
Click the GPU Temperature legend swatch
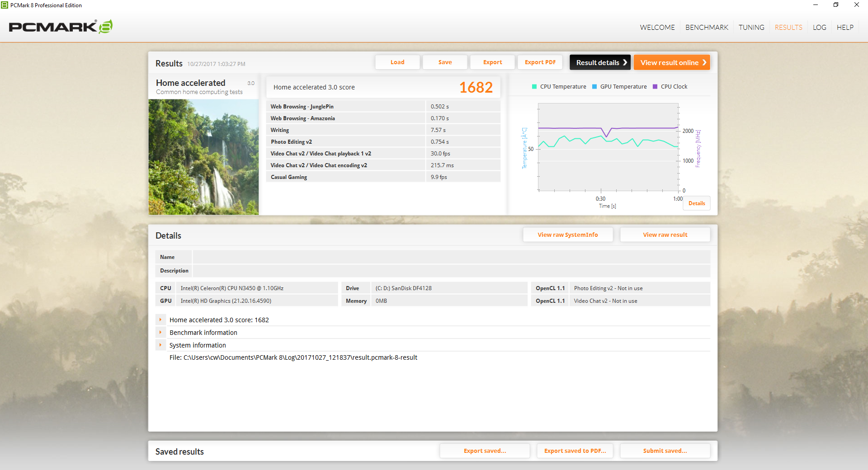coord(594,87)
